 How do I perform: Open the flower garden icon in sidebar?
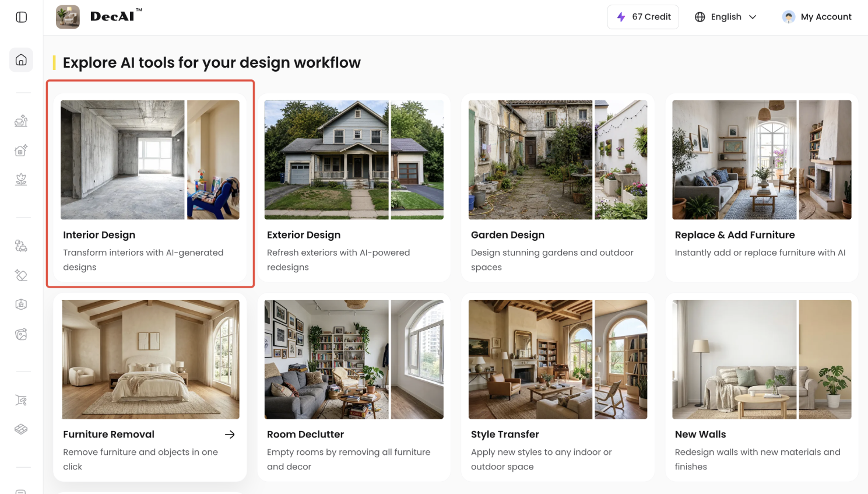[21, 180]
